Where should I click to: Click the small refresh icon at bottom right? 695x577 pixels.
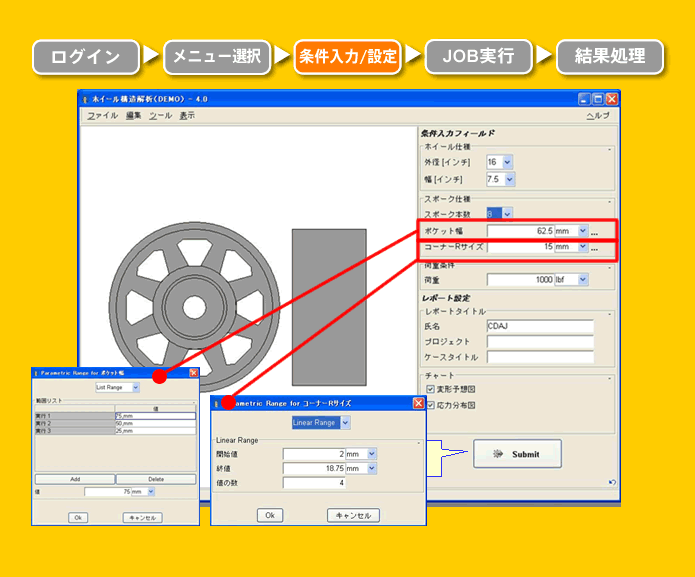click(x=611, y=483)
